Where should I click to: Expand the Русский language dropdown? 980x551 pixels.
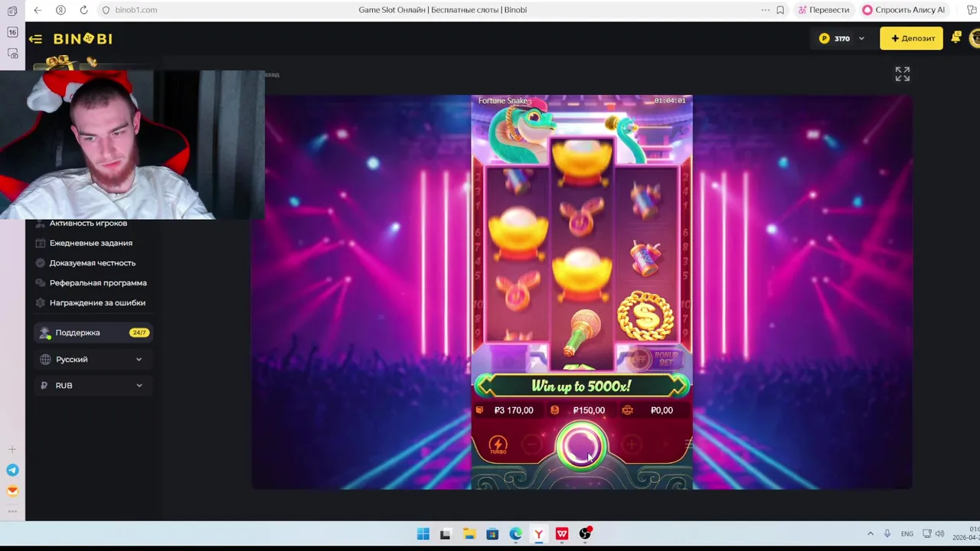(92, 359)
